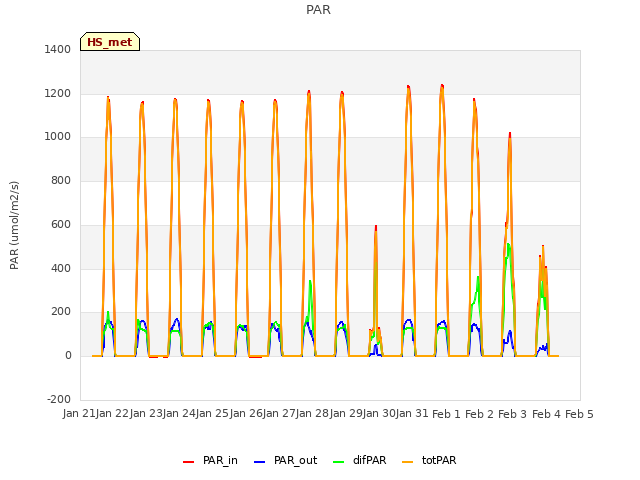Click the Feb 5 x-axis label

click(x=579, y=414)
